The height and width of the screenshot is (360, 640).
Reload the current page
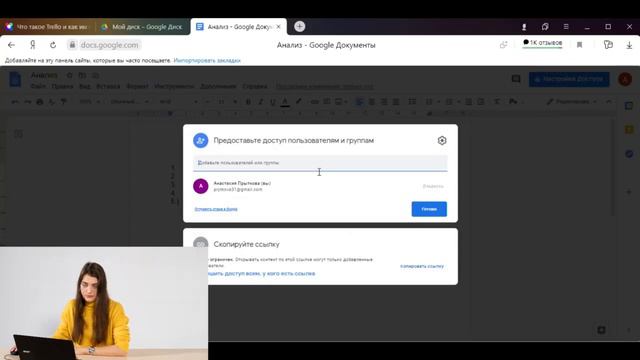click(53, 45)
